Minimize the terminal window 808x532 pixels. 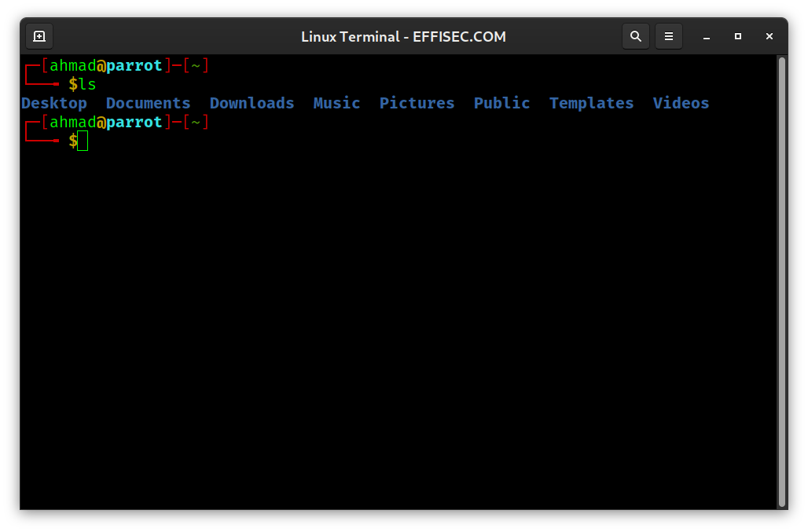pyautogui.click(x=706, y=36)
